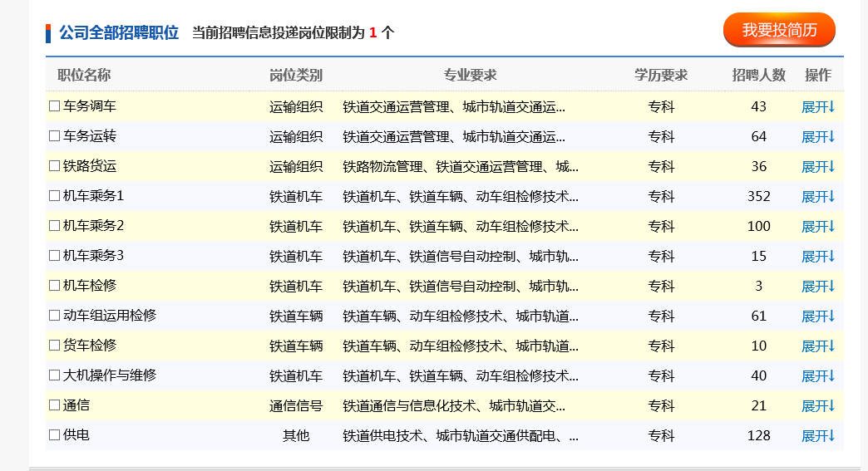
Task: Click the 招聘人数 column header
Action: pyautogui.click(x=758, y=76)
